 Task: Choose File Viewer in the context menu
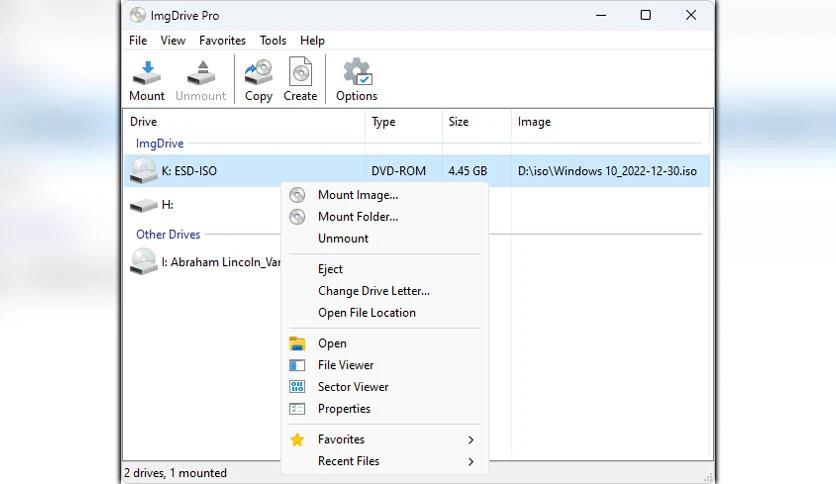point(345,365)
